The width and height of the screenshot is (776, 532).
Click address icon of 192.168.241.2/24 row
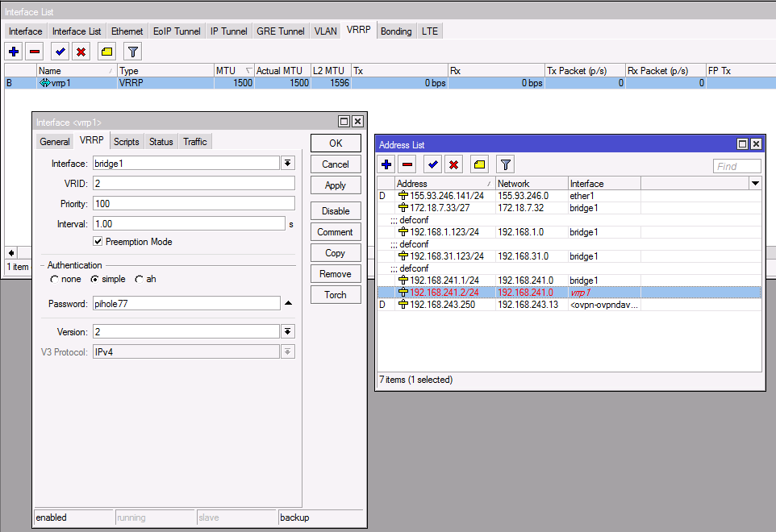[x=403, y=293]
